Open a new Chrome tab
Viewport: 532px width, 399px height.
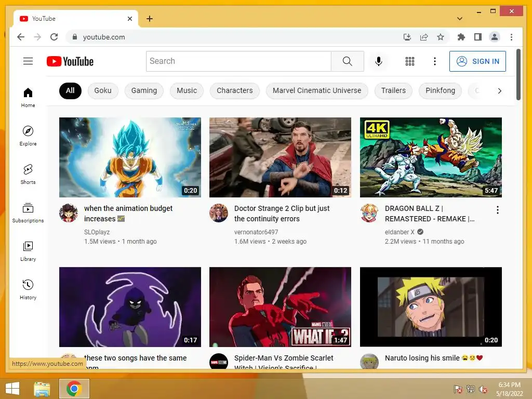coord(150,19)
